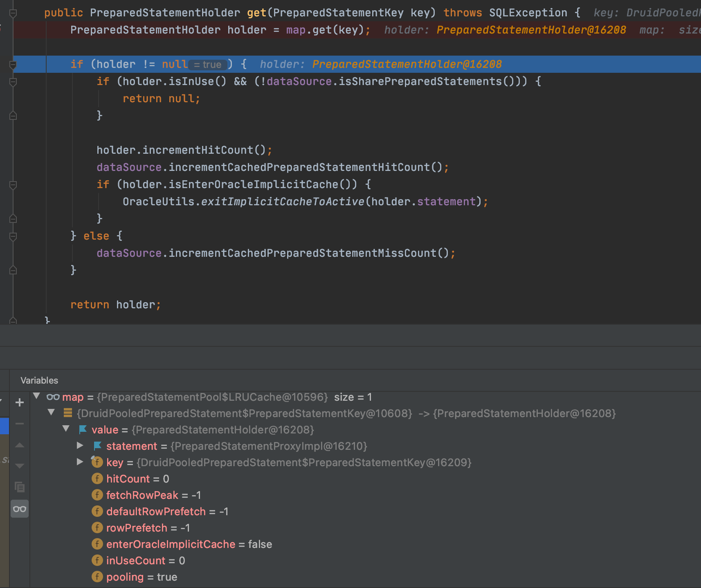Click the field icon next to inUseCount
This screenshot has height=588, width=701.
point(97,560)
